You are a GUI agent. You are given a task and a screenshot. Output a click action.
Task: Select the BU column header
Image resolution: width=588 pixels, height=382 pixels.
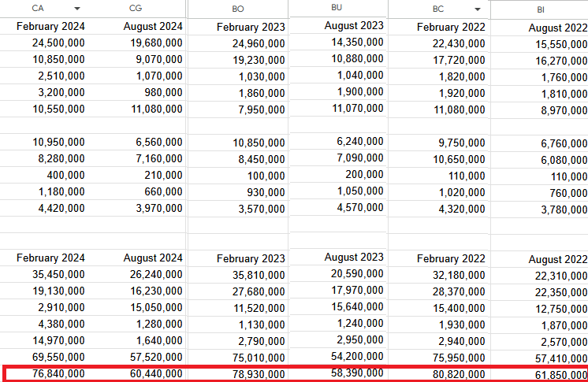click(337, 8)
